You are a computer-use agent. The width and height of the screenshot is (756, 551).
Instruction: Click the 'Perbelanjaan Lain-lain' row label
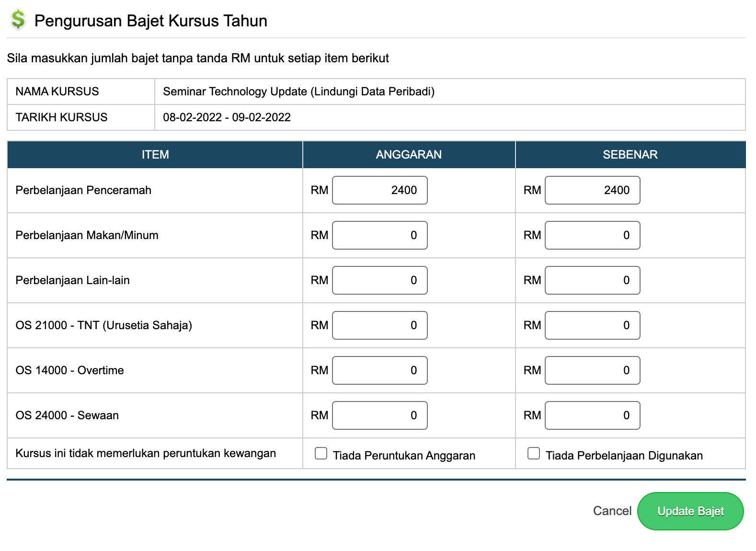pyautogui.click(x=73, y=280)
